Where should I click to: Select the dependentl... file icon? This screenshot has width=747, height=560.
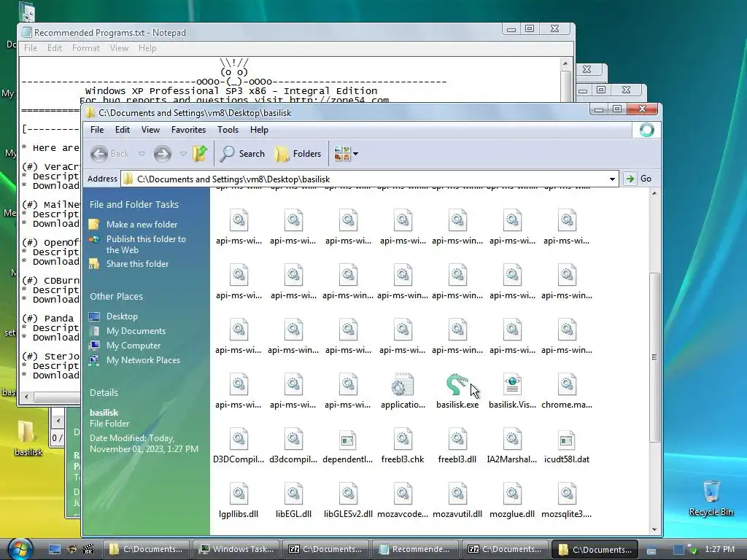(348, 440)
